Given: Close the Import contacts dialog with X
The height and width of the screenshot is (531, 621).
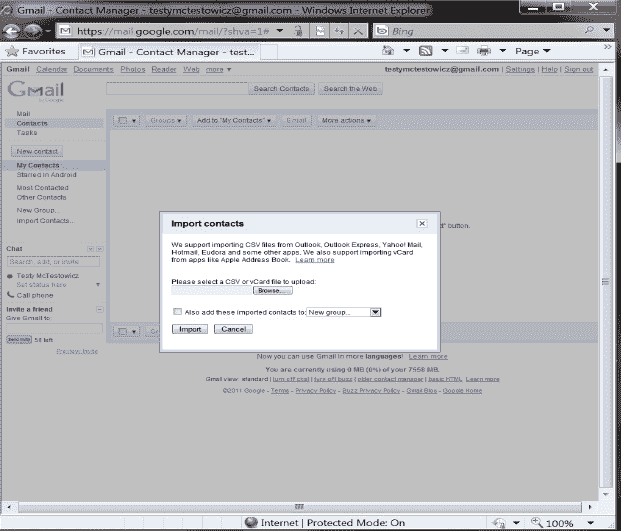Looking at the screenshot, I should pyautogui.click(x=422, y=223).
